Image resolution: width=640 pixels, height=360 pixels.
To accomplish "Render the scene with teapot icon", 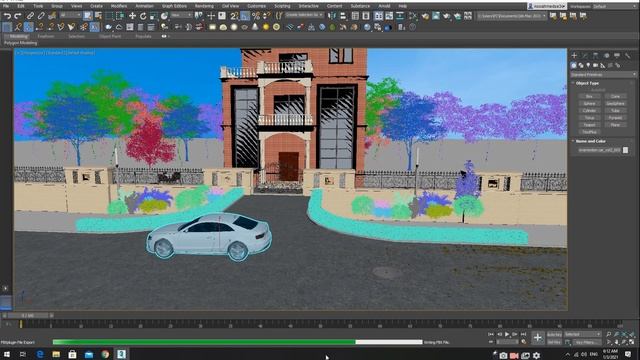I will [x=447, y=16].
